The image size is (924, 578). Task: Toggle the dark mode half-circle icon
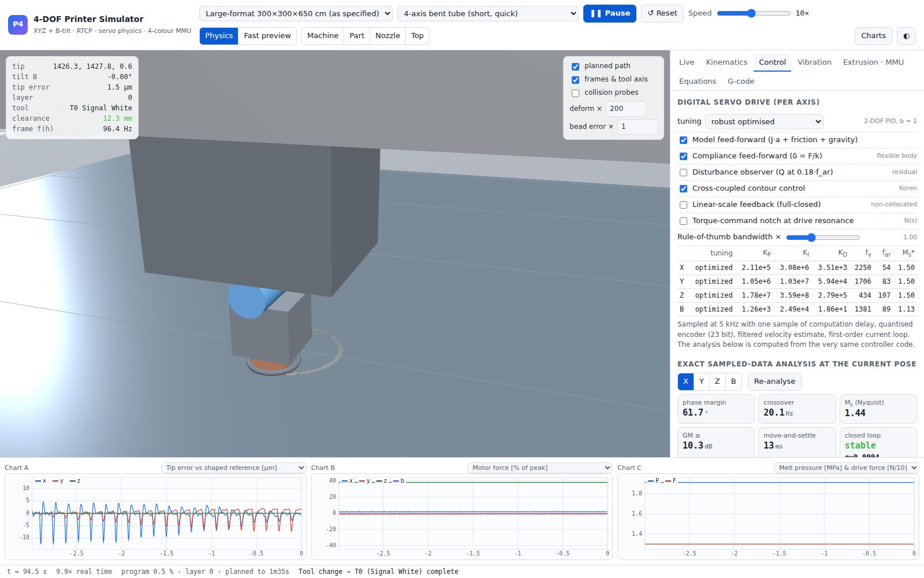[x=906, y=36]
